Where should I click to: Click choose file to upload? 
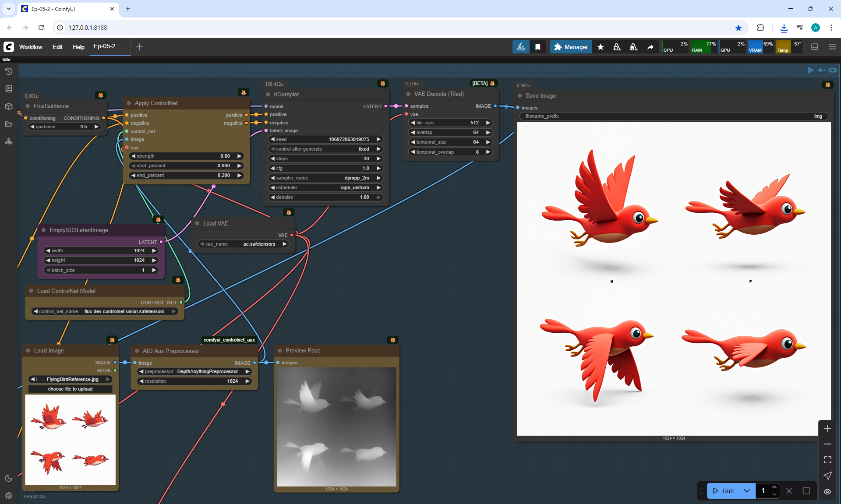click(70, 389)
